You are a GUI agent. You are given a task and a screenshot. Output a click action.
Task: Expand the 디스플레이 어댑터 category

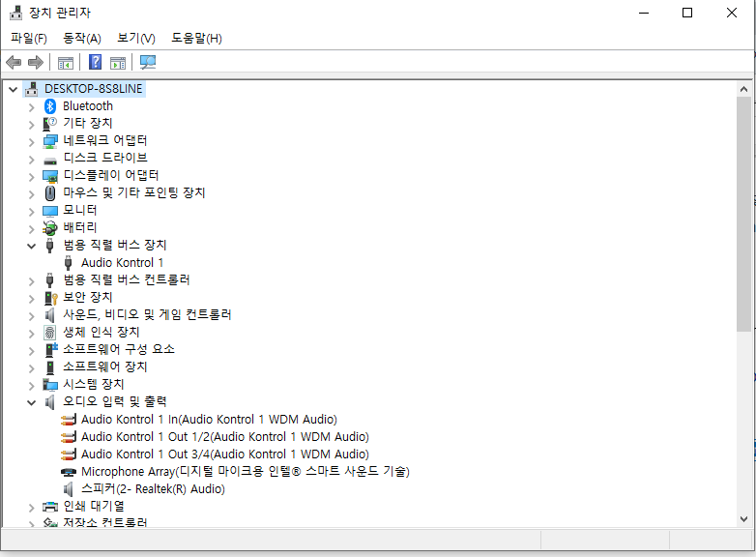pos(31,177)
